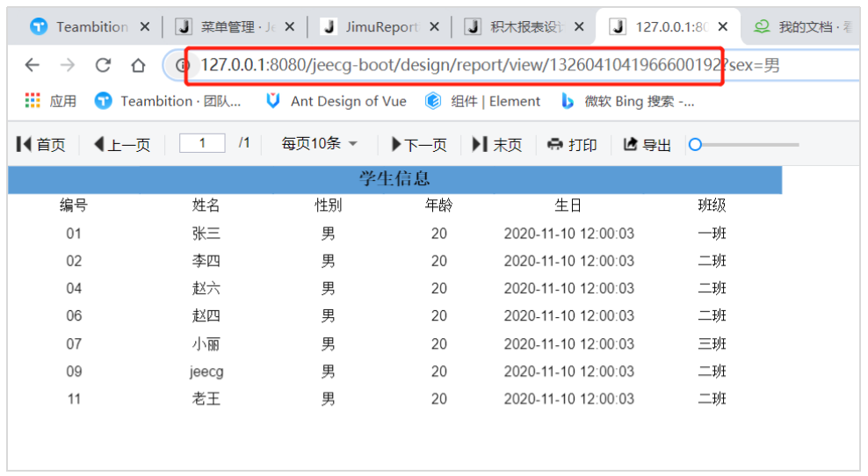
Task: Go to previous page 上一页
Action: tap(122, 144)
